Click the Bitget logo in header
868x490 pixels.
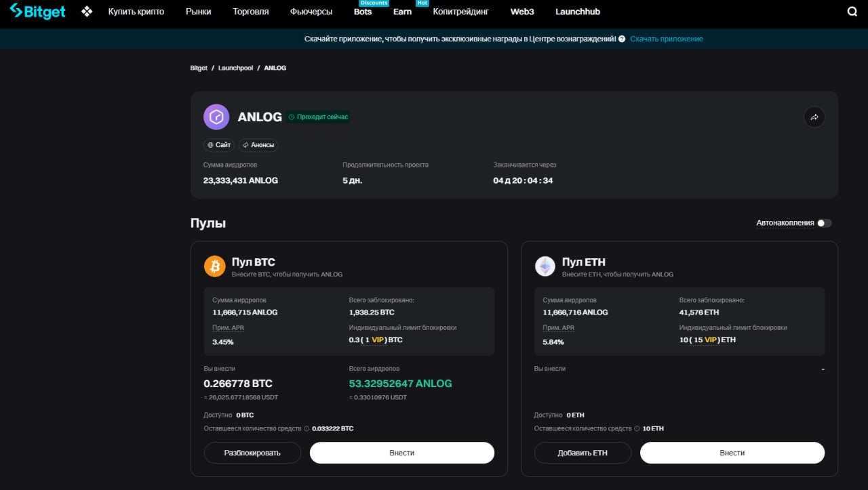point(37,12)
